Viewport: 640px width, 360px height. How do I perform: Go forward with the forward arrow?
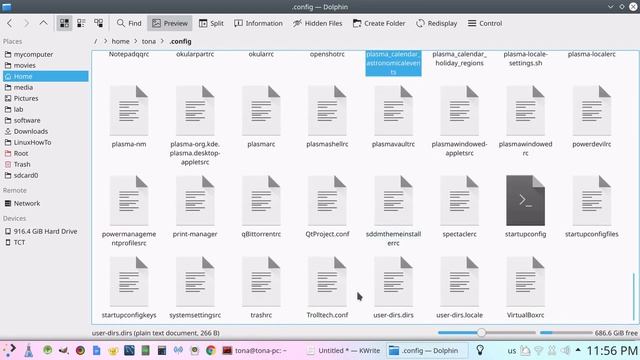pos(27,23)
